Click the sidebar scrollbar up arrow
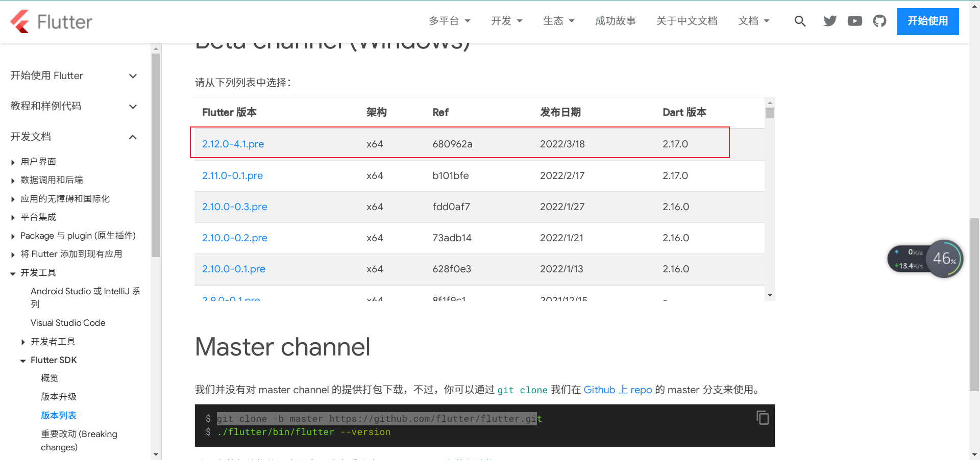 tap(156, 49)
